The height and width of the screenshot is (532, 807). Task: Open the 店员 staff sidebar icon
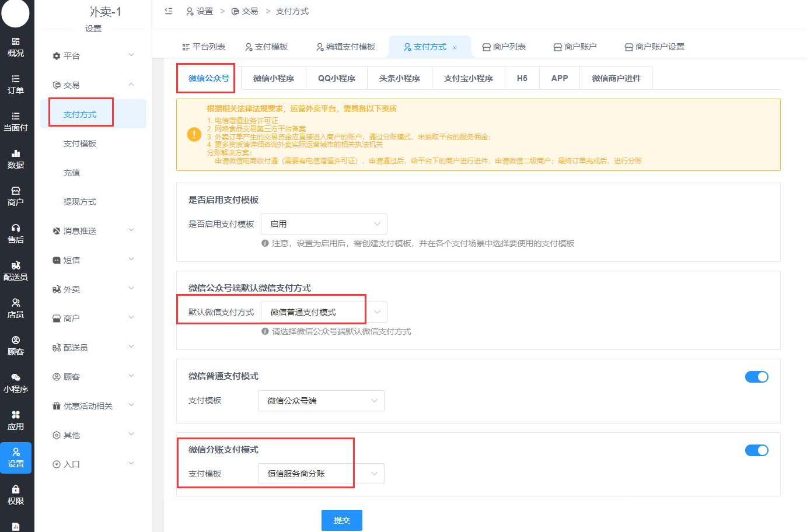coord(16,308)
